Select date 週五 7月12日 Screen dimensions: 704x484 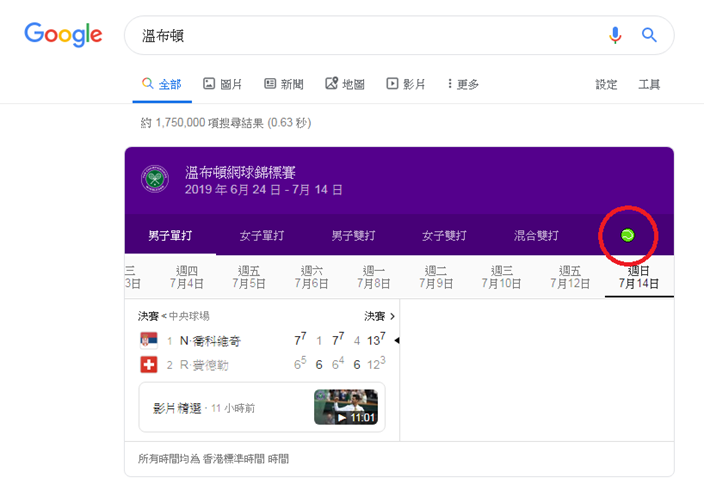point(570,277)
